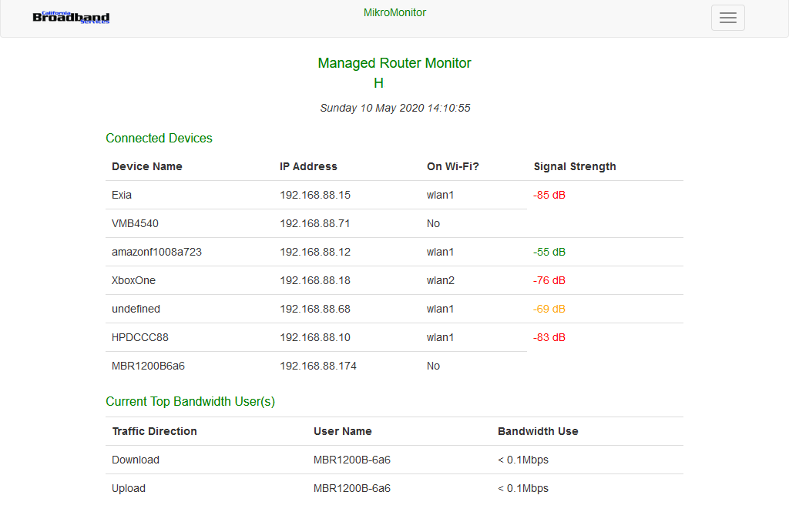Open the hamburger navigation menu
Image resolution: width=789 pixels, height=532 pixels.
pyautogui.click(x=727, y=18)
